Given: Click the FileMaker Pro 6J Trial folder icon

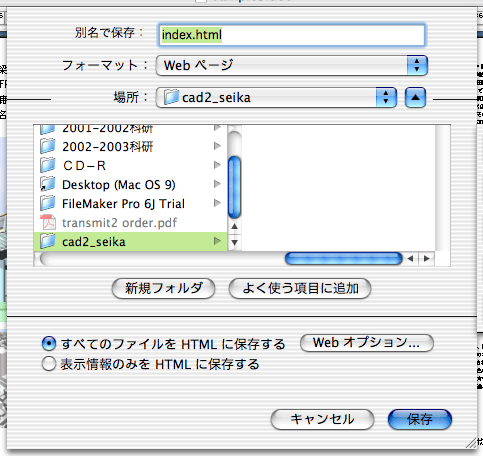Looking at the screenshot, I should coord(48,203).
